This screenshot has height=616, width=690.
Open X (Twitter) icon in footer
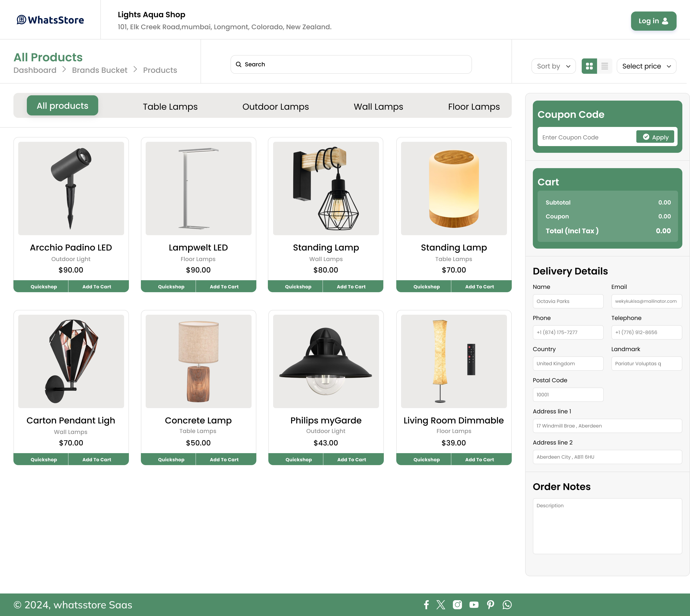click(441, 605)
